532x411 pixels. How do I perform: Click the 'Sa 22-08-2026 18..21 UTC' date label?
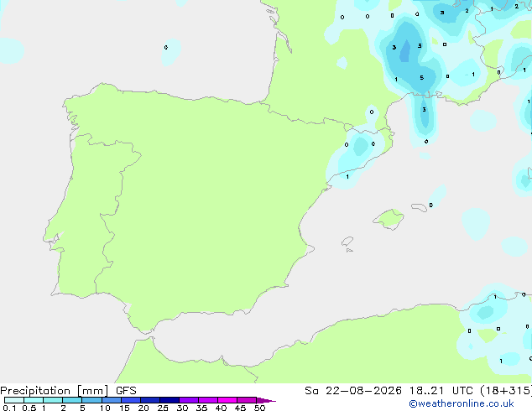pyautogui.click(x=389, y=391)
